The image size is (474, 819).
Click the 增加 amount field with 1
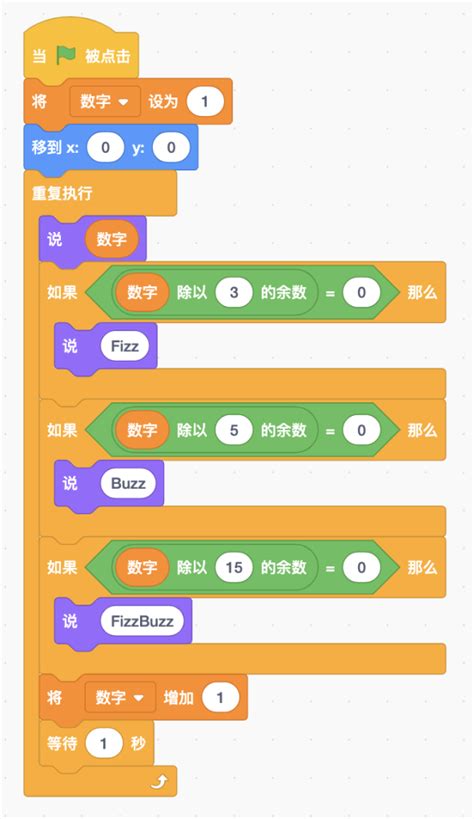220,697
